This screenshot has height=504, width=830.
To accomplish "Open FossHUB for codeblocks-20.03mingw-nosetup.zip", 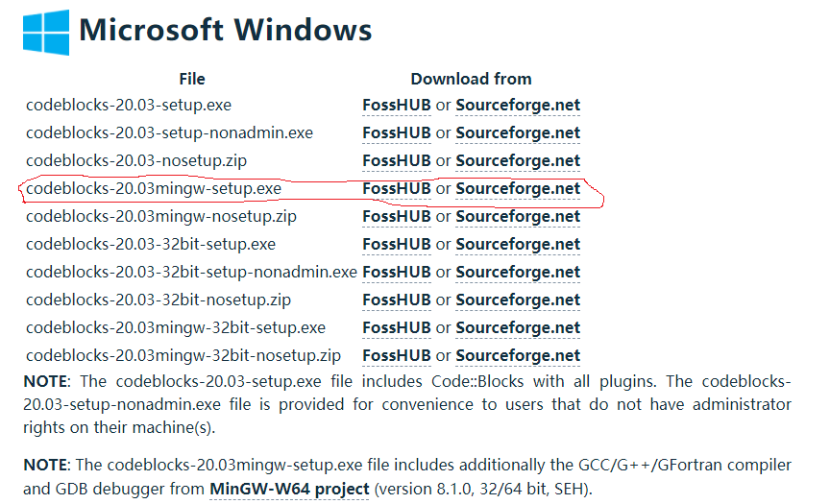I will [397, 216].
